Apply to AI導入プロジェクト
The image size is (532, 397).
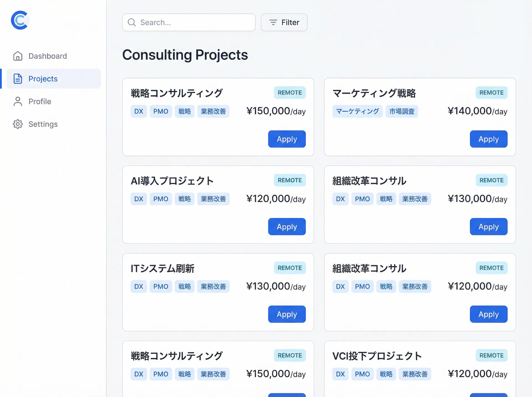coord(287,226)
